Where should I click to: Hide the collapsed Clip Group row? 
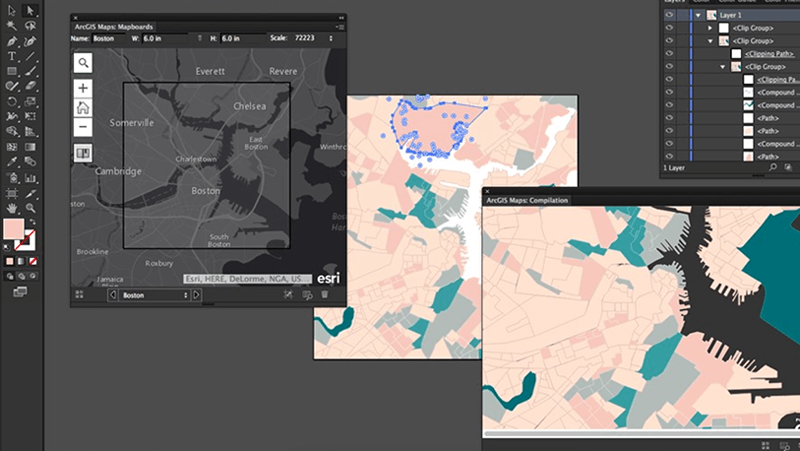click(x=669, y=28)
